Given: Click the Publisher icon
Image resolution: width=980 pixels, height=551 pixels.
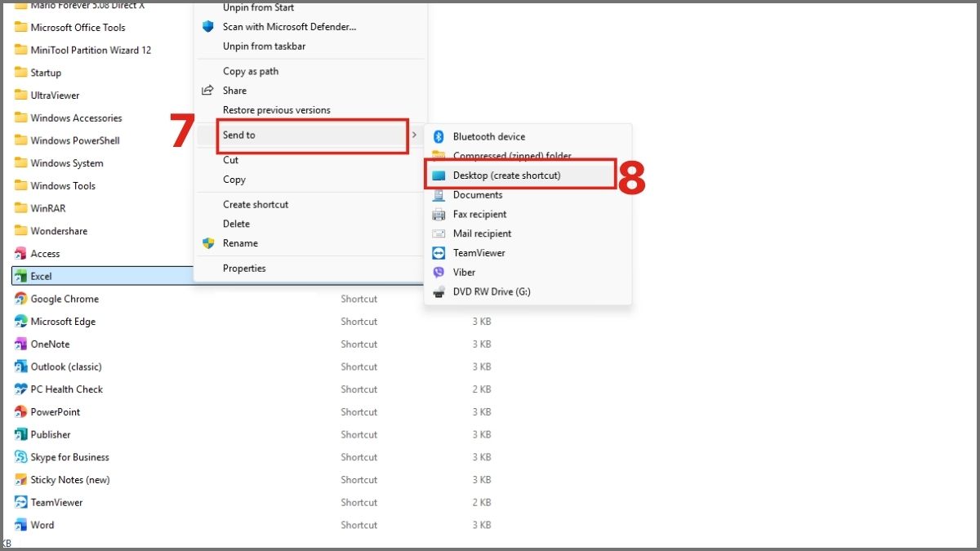Looking at the screenshot, I should 21,434.
